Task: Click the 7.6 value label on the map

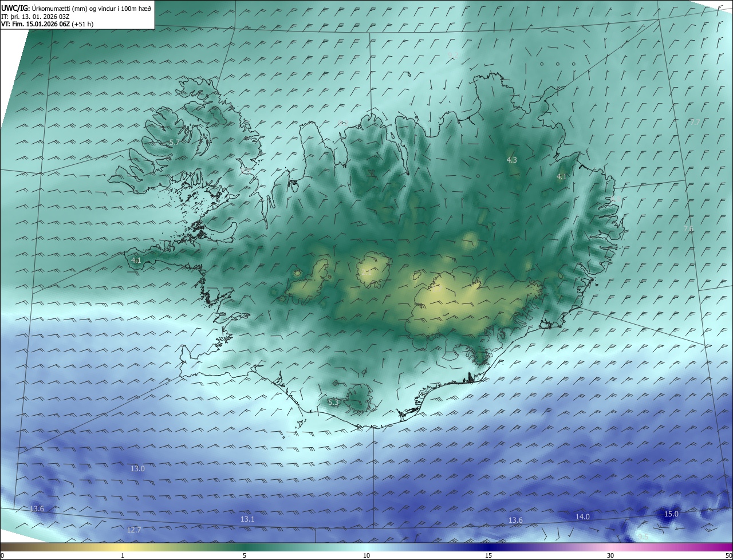Action: [688, 229]
